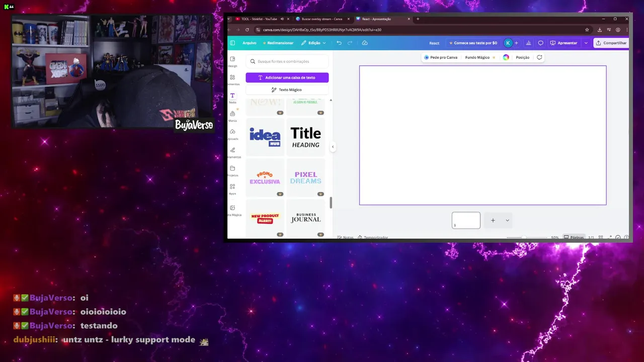Open browser downloads icon
The image size is (644, 362).
(x=600, y=30)
